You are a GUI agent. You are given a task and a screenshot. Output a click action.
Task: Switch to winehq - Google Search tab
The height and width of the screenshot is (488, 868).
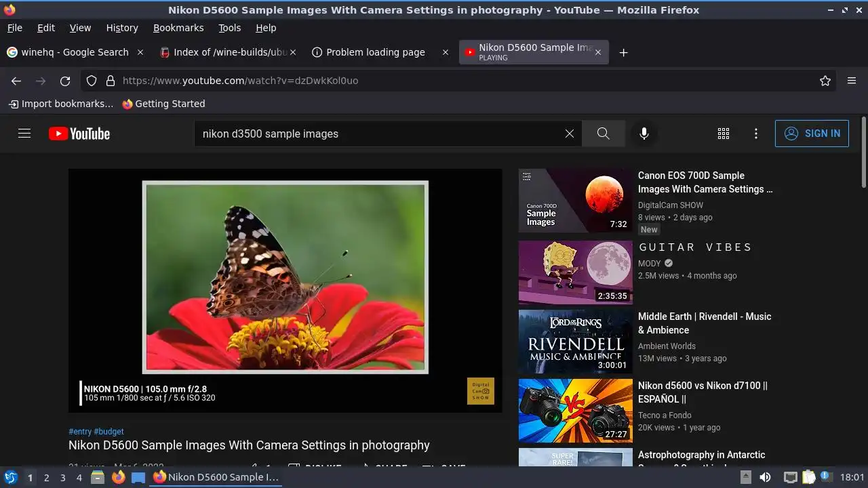pos(75,52)
